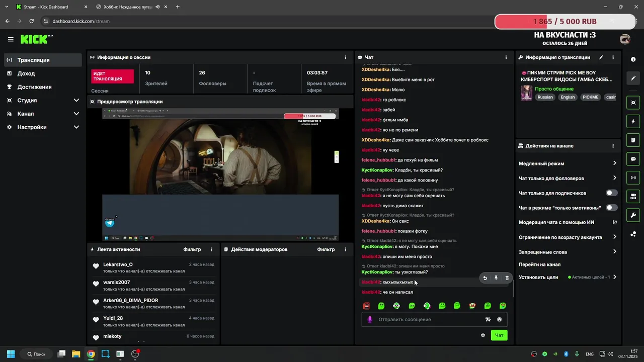644x362 pixels.
Task: Send message with the green Чат button
Action: (x=499, y=335)
